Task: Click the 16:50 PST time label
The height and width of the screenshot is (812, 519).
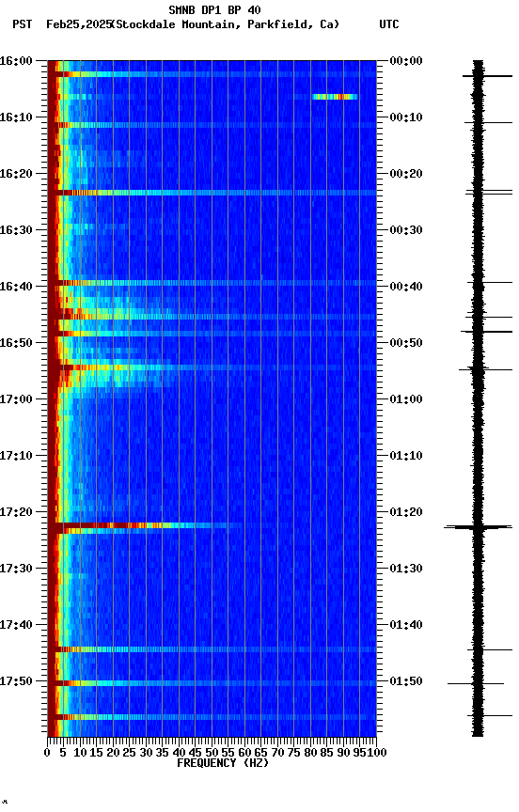Action: click(16, 343)
